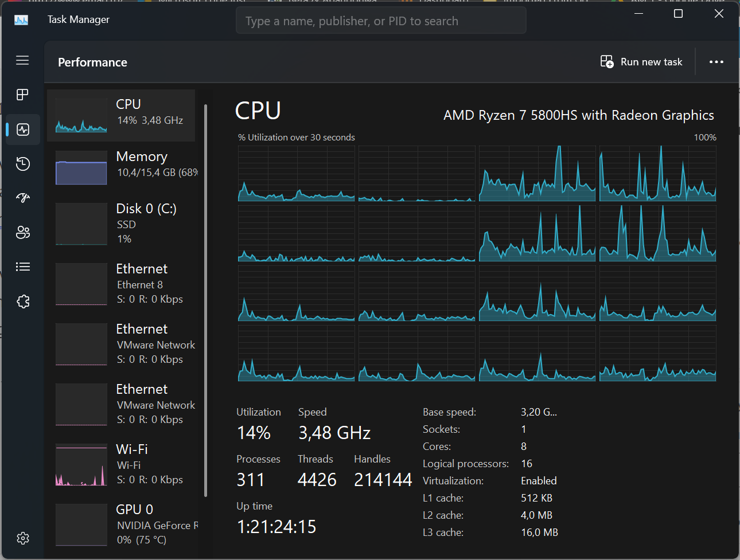
Task: Open the Startup apps view icon
Action: [x=22, y=198]
